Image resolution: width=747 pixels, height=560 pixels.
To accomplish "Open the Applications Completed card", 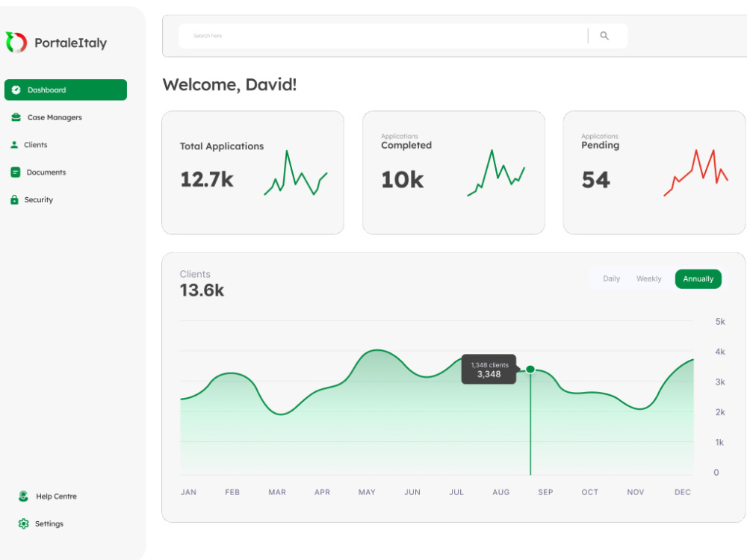I will [x=453, y=172].
